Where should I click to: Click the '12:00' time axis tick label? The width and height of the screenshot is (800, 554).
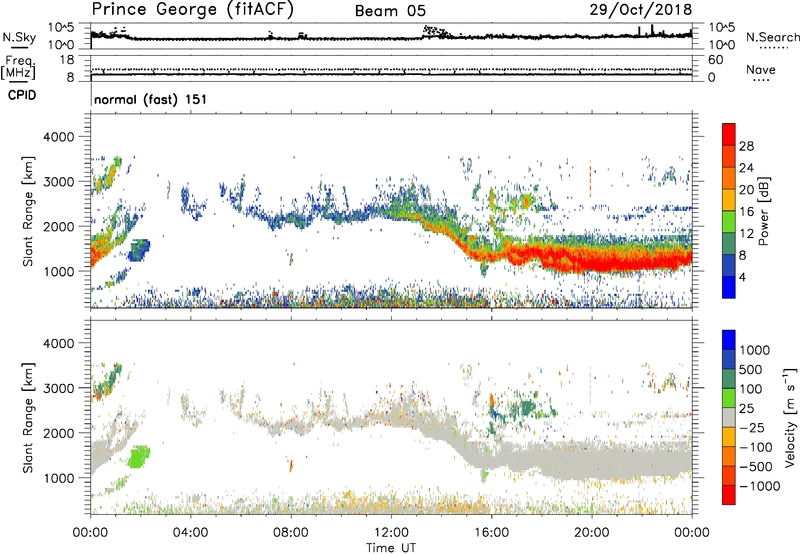(391, 533)
